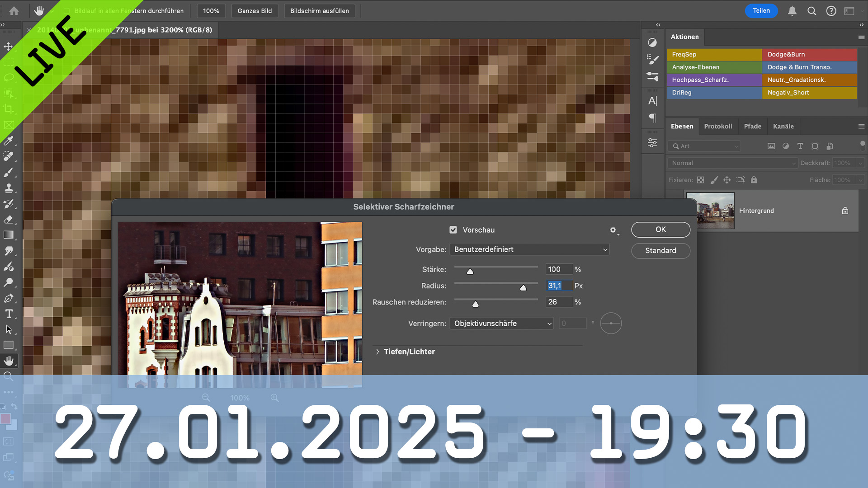Click OK in Selektiver Scharfzeichner

click(x=660, y=230)
